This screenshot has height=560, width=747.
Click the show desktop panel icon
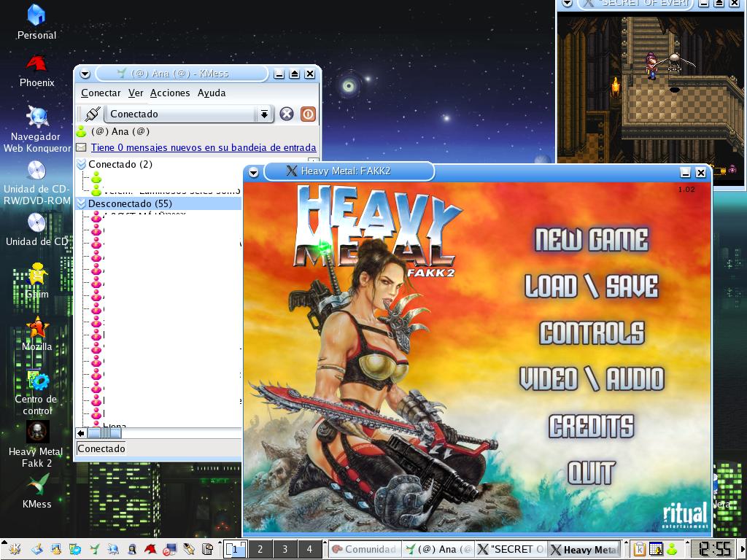pyautogui.click(x=36, y=550)
